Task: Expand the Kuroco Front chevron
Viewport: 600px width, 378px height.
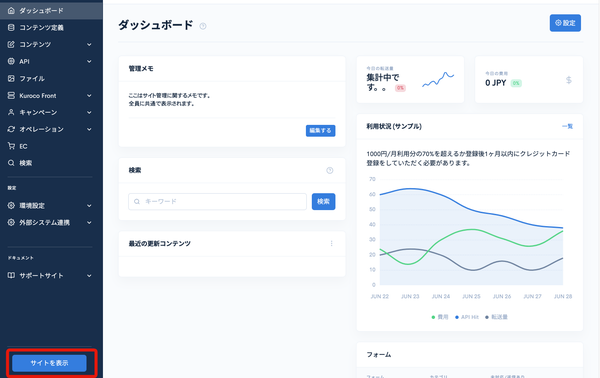Action: pos(89,95)
